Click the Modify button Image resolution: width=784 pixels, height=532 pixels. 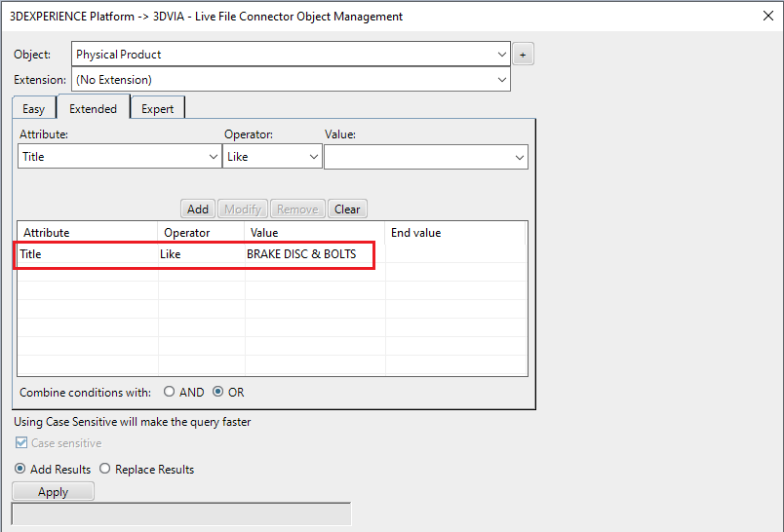tap(243, 209)
